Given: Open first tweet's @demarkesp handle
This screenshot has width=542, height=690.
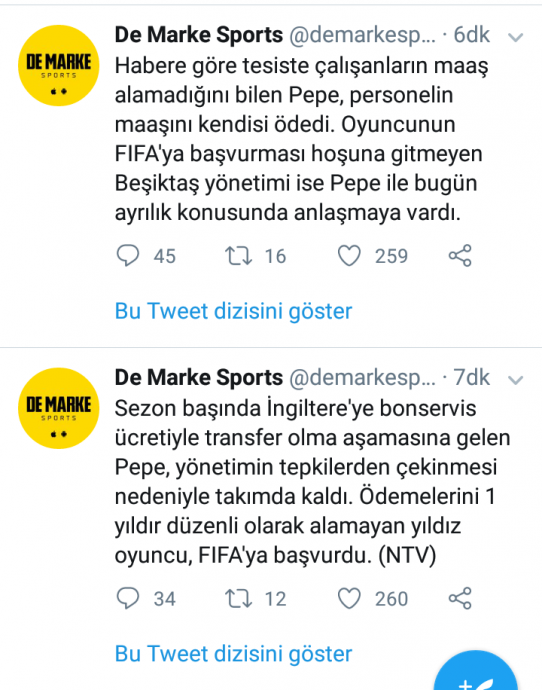Looking at the screenshot, I should [362, 35].
